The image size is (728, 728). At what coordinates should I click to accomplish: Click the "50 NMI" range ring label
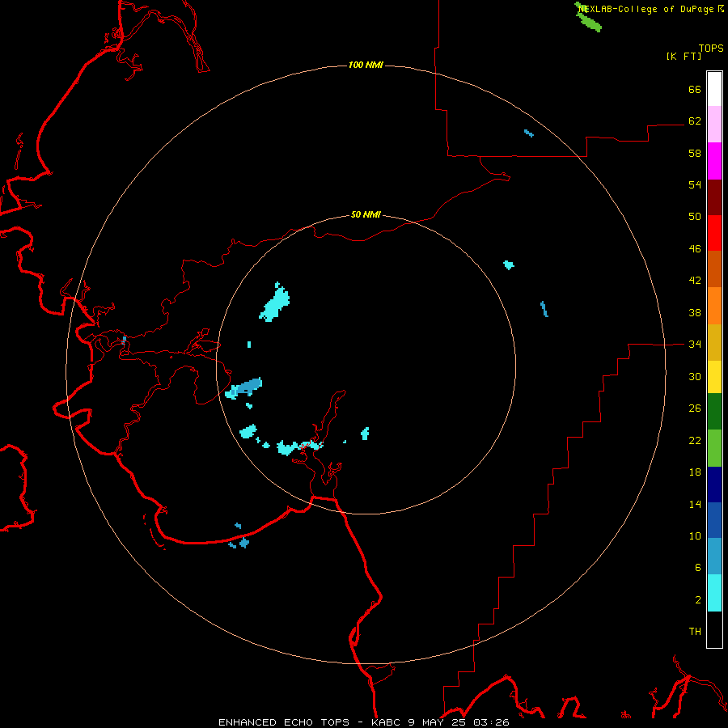tap(366, 214)
